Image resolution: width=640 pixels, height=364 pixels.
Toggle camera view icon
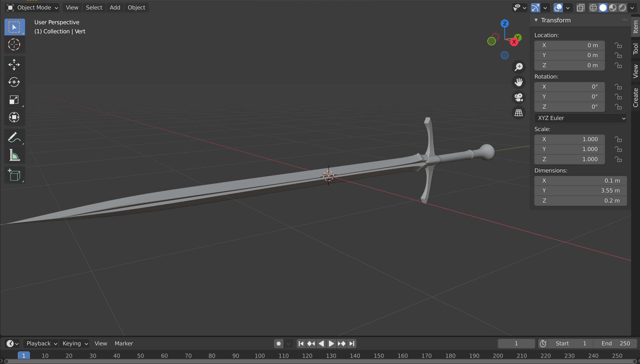[x=519, y=97]
